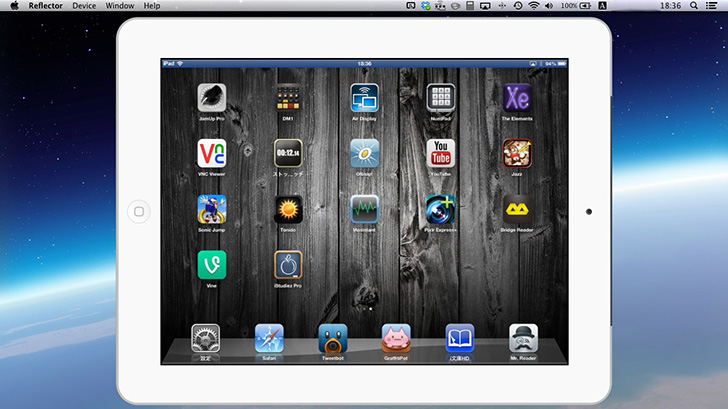Viewport: 728px width, 409px height.
Task: Click the Wi-Fi status menu icon
Action: tap(534, 6)
